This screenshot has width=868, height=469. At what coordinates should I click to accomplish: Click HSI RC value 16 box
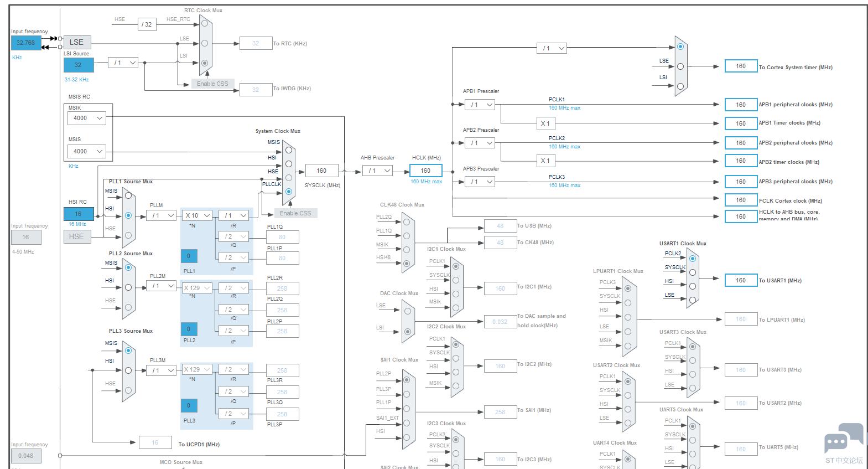click(79, 214)
